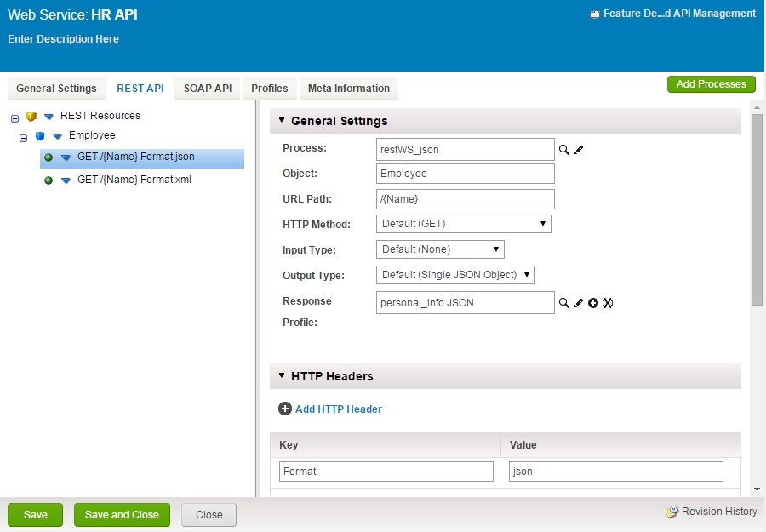Click the magnifier icon beside Response Profile
Image resolution: width=766 pixels, height=532 pixels.
[x=563, y=303]
